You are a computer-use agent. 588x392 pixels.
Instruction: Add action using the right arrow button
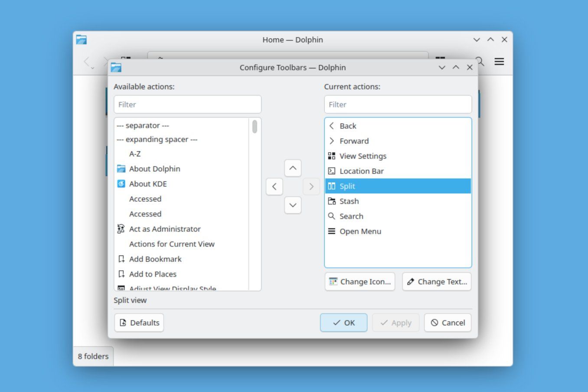(311, 187)
